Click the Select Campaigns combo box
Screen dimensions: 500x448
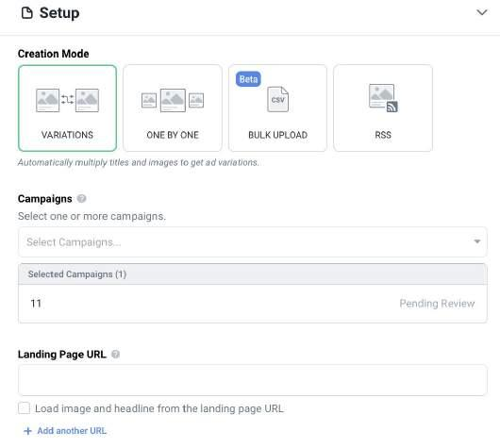[253, 242]
